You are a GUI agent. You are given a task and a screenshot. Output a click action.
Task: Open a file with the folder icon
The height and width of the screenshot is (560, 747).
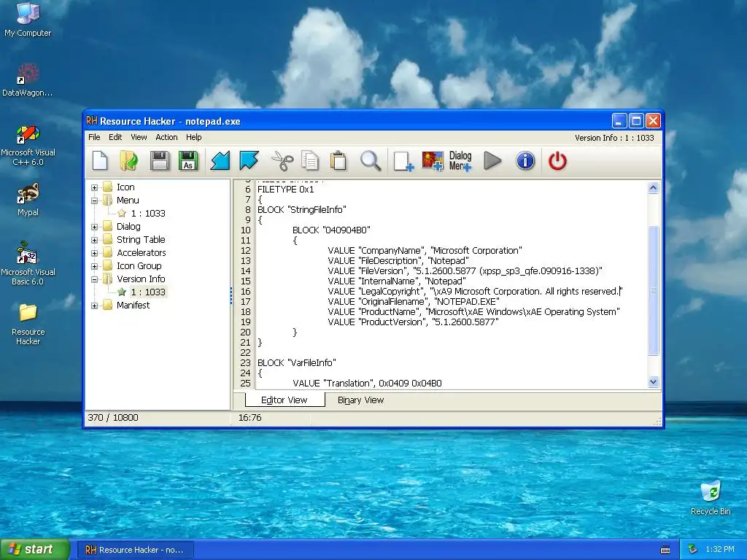[x=128, y=160]
